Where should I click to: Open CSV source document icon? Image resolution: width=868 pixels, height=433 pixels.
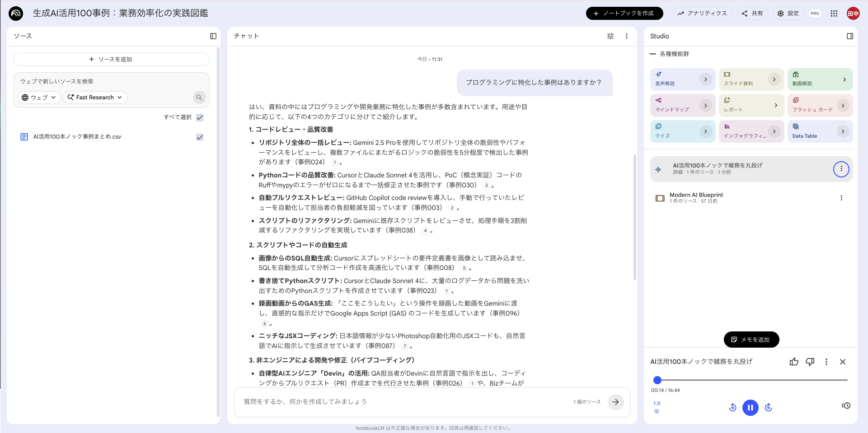[x=24, y=137]
